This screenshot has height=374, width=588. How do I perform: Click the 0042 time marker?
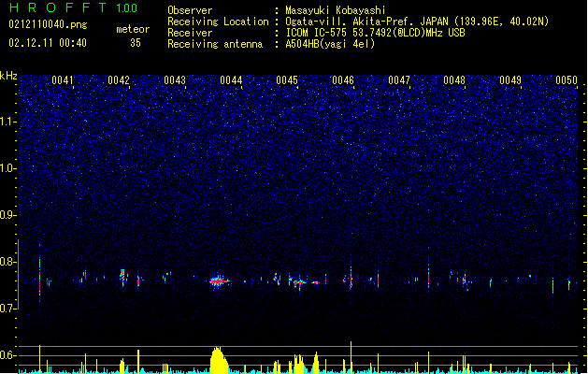119,80
